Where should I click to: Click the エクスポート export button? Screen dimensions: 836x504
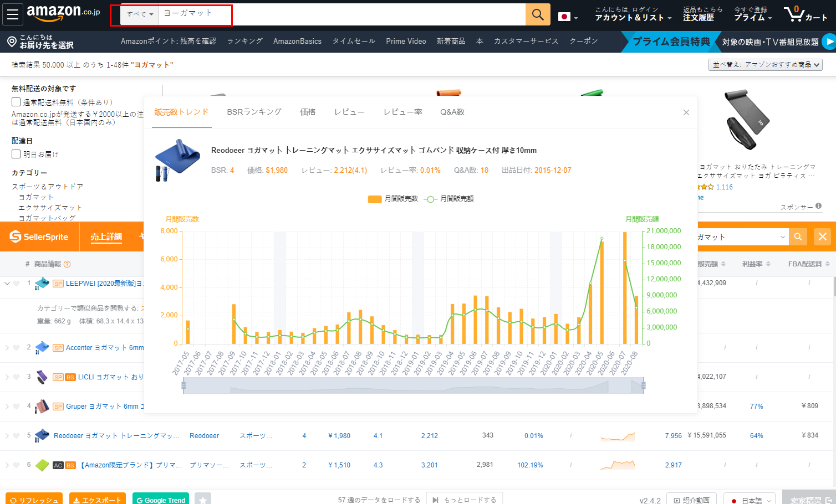coord(98,500)
